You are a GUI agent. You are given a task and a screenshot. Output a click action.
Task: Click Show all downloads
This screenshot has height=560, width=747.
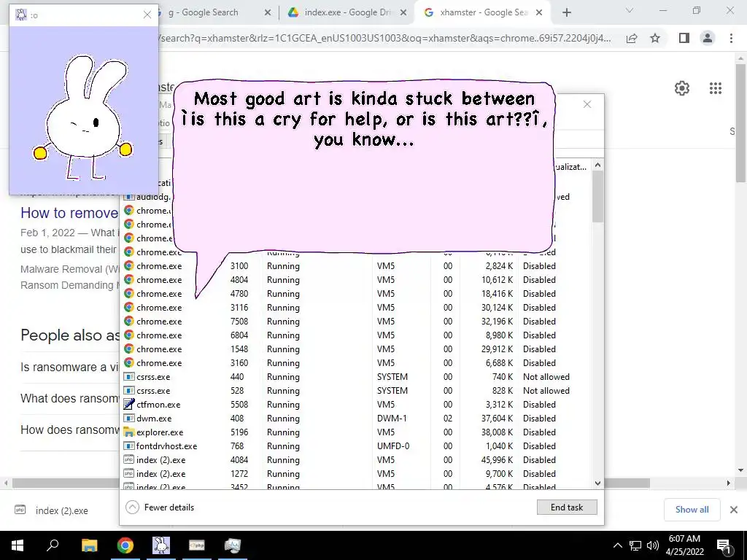[692, 510]
